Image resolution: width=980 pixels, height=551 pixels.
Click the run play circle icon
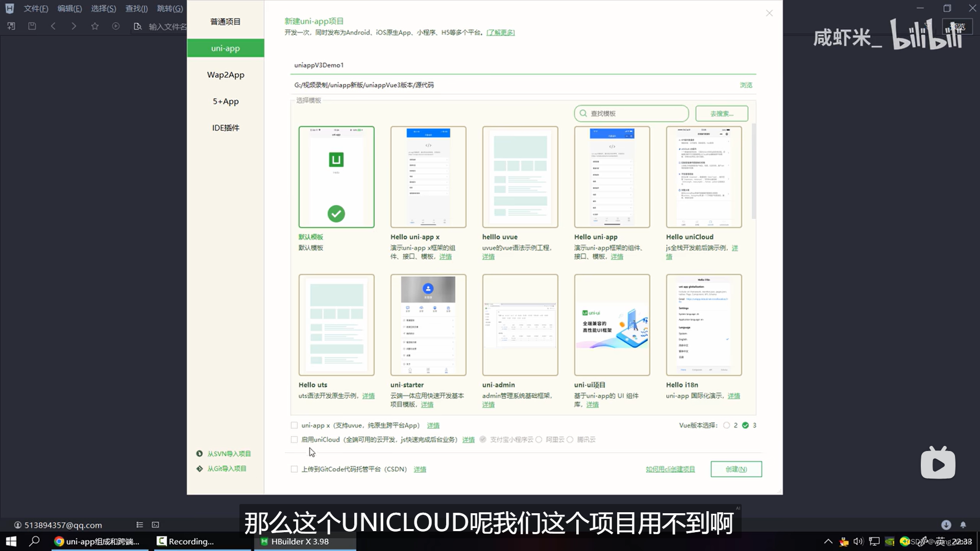pyautogui.click(x=116, y=26)
